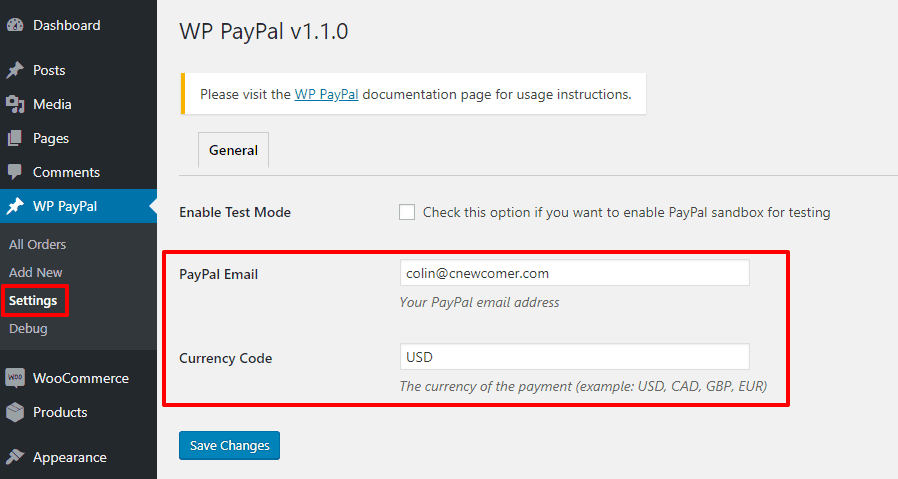This screenshot has width=898, height=479.
Task: Click the Comments speech bubble icon
Action: point(15,172)
